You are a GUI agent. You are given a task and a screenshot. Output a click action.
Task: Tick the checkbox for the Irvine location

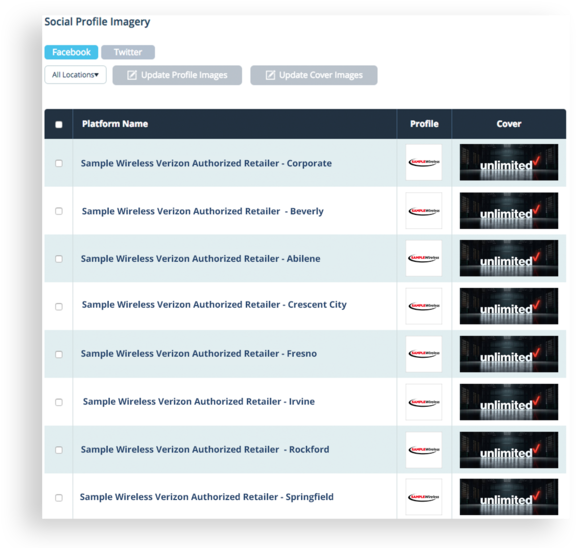(x=59, y=402)
